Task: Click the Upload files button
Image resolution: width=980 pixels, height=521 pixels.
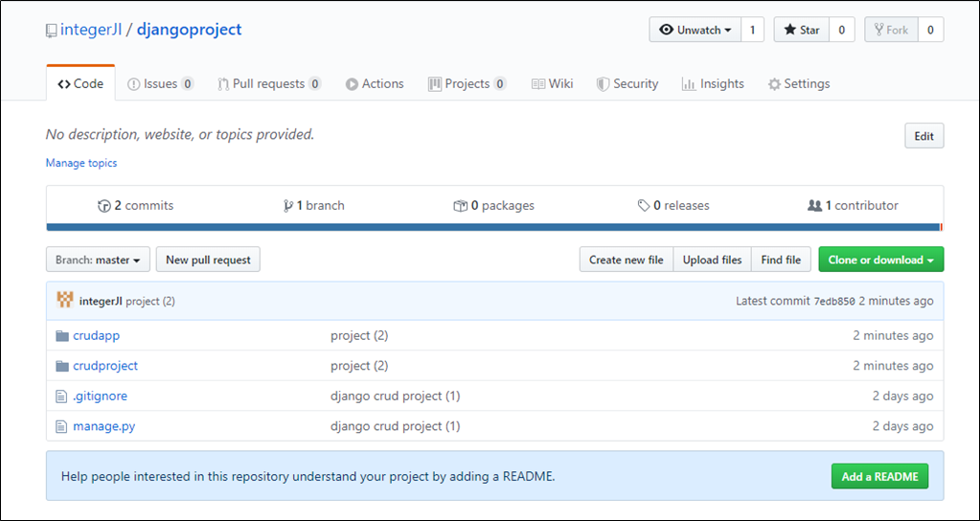Action: [713, 260]
